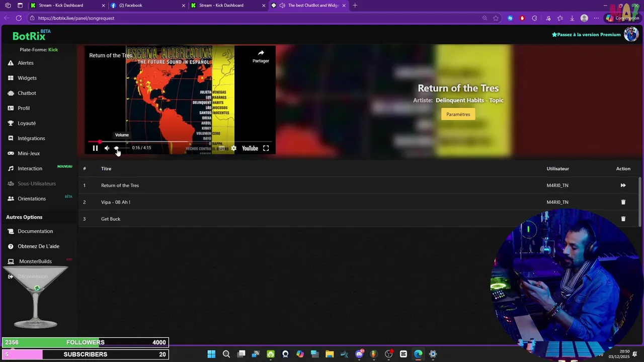Open the browser Favorites list icon
644x362 pixels.
(560, 18)
